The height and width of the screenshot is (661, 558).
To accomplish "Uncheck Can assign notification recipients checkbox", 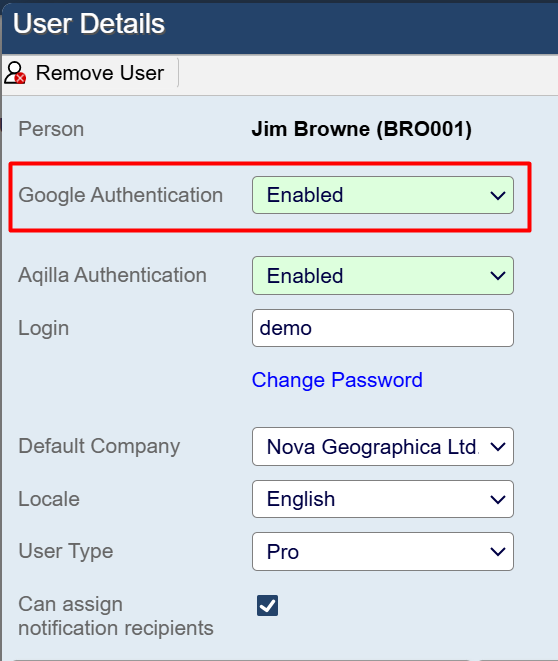I will coord(267,606).
